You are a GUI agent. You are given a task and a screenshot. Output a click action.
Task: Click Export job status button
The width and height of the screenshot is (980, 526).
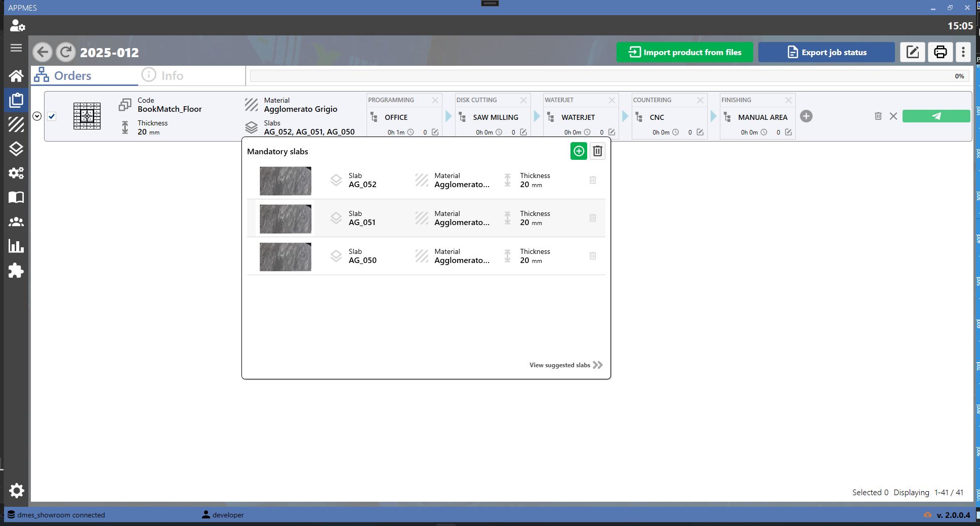coord(826,52)
